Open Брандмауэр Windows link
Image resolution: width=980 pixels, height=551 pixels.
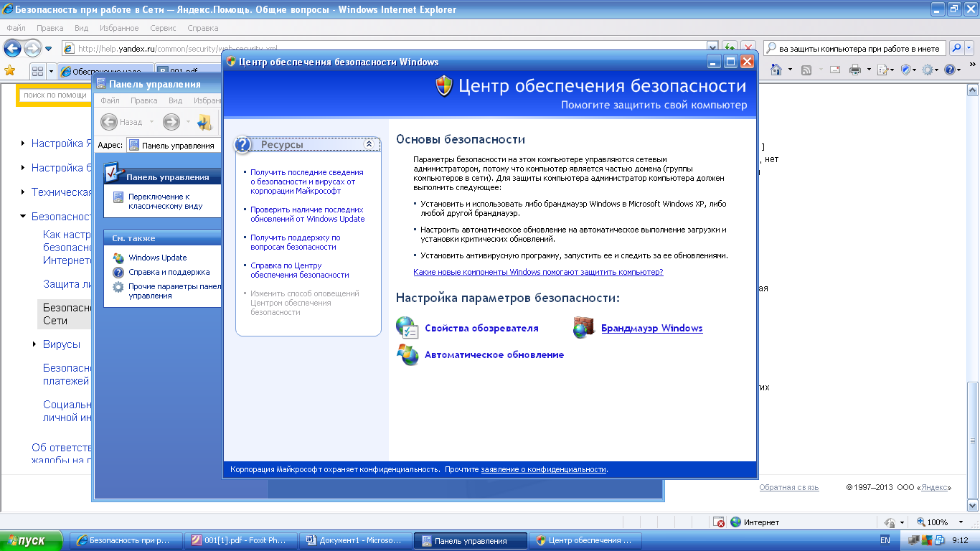click(x=651, y=328)
